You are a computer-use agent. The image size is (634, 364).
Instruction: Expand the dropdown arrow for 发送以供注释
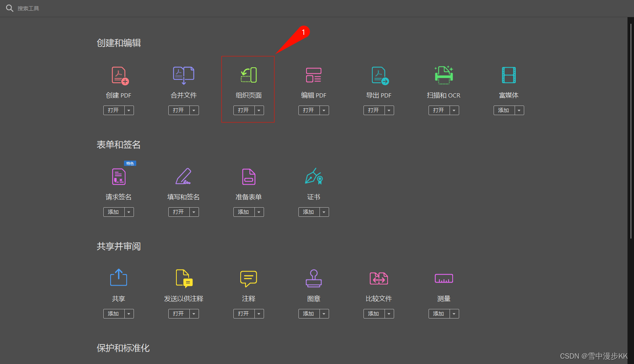pos(194,314)
